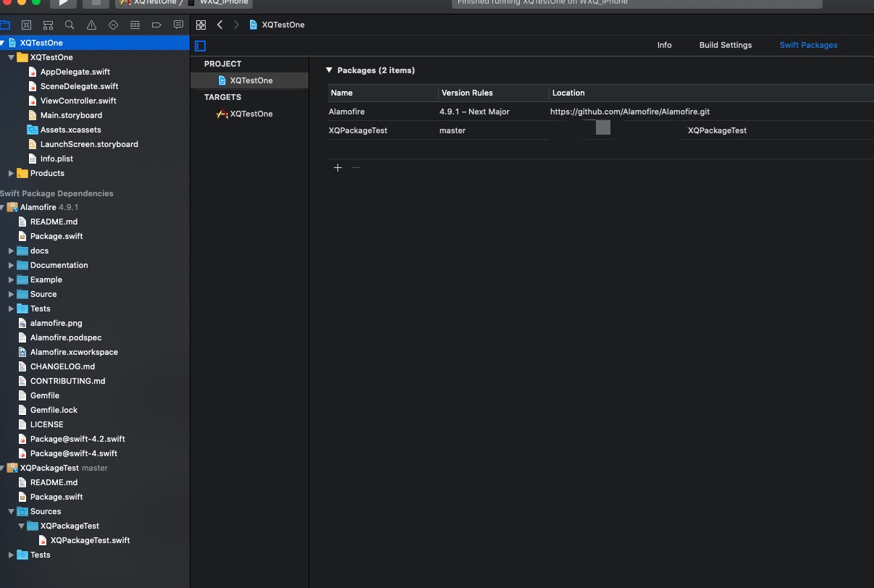This screenshot has width=874, height=588.
Task: Expand the Source folder
Action: [11, 294]
